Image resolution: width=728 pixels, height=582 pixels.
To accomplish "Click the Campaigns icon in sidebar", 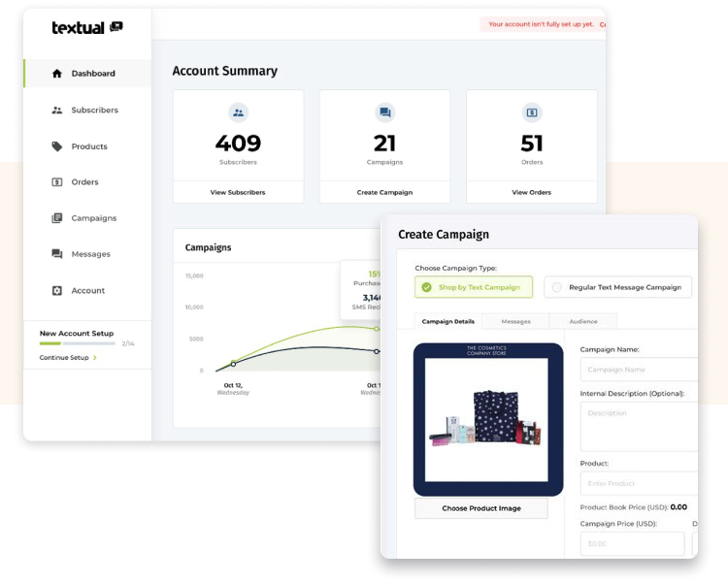I will click(57, 218).
